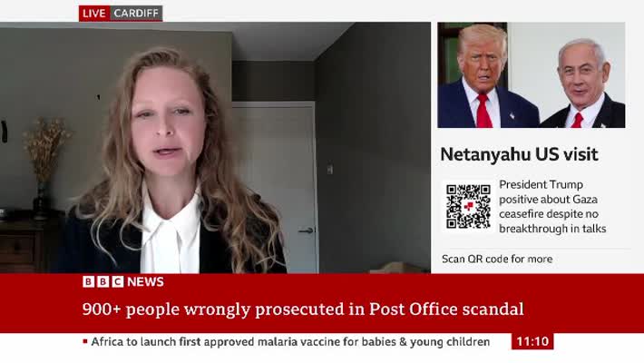
Task: Click the red LIVE badge
Action: [94, 13]
